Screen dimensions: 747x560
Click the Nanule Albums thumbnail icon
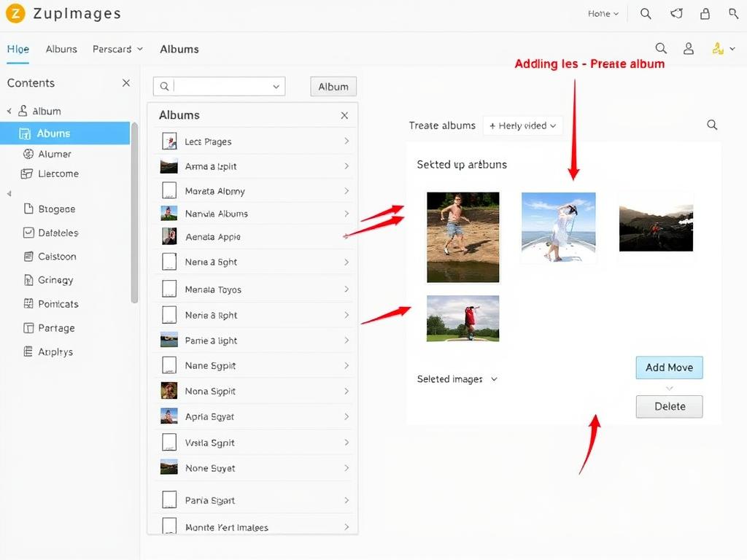(169, 214)
